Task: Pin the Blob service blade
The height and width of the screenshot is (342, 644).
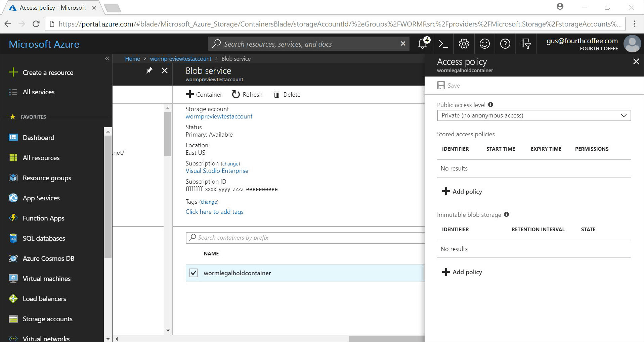Action: tap(149, 70)
